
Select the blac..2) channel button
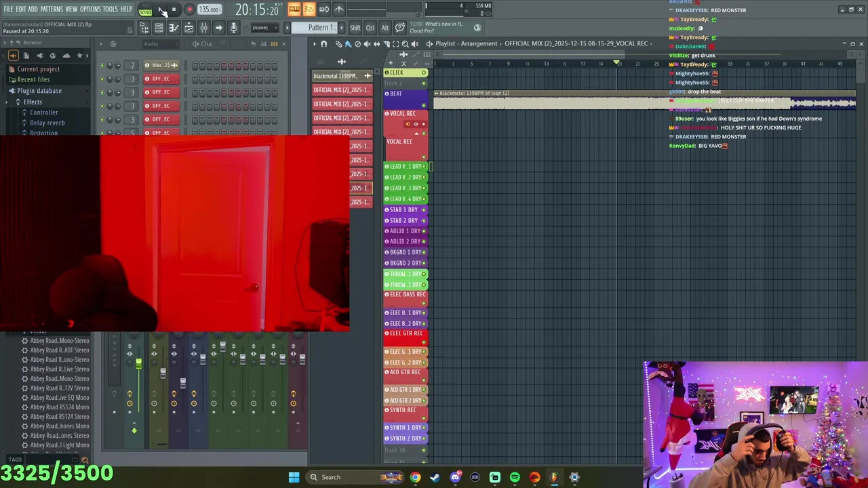[x=161, y=66]
